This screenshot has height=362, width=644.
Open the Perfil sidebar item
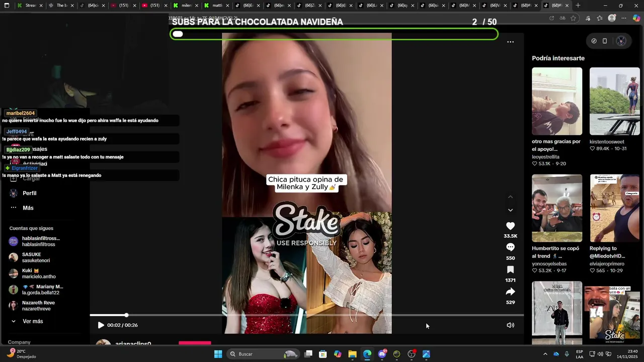tap(29, 193)
